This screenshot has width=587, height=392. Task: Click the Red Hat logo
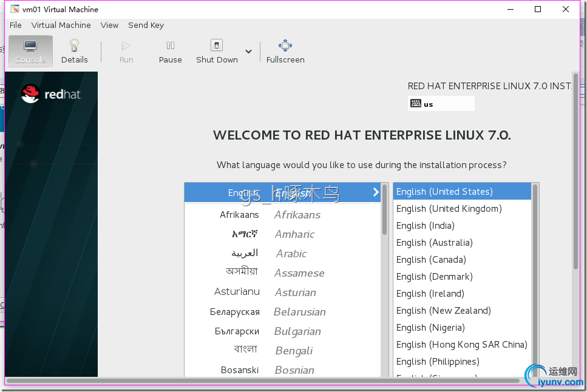51,93
